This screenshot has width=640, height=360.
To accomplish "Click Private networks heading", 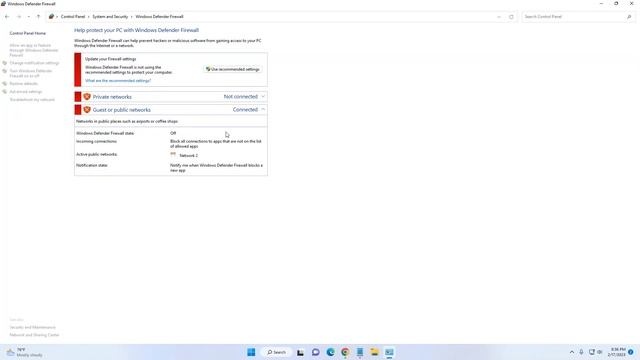I will 112,97.
